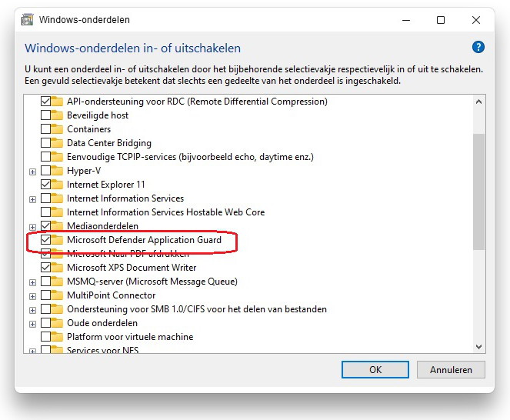The image size is (510, 420).
Task: Click the folder icon beside Internet Explorer 11
Action: click(57, 185)
